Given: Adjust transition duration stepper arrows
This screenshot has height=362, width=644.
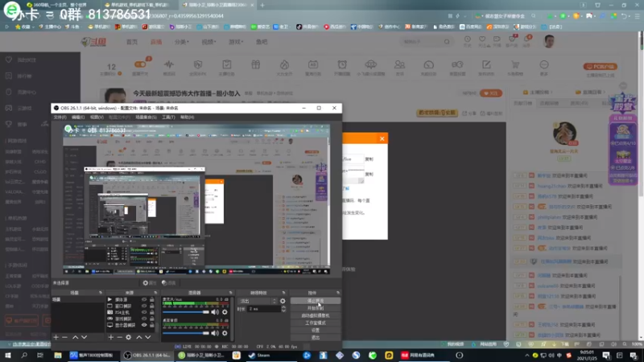Looking at the screenshot, I should pos(283,309).
